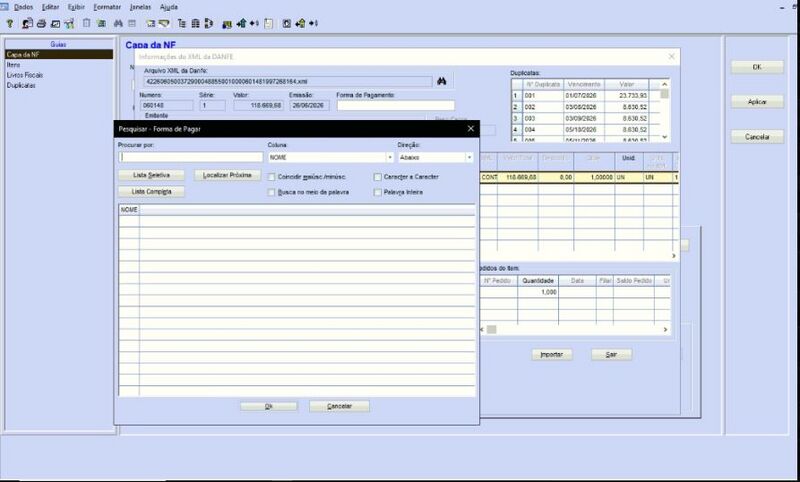Click the user with document toolbar icon
This screenshot has width=800, height=482.
(27, 23)
